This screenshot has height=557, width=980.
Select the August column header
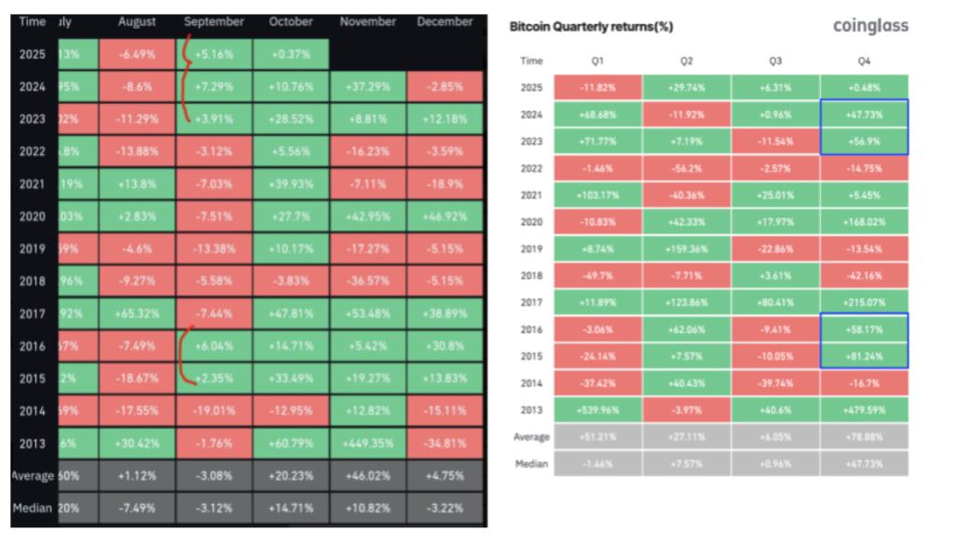point(137,21)
